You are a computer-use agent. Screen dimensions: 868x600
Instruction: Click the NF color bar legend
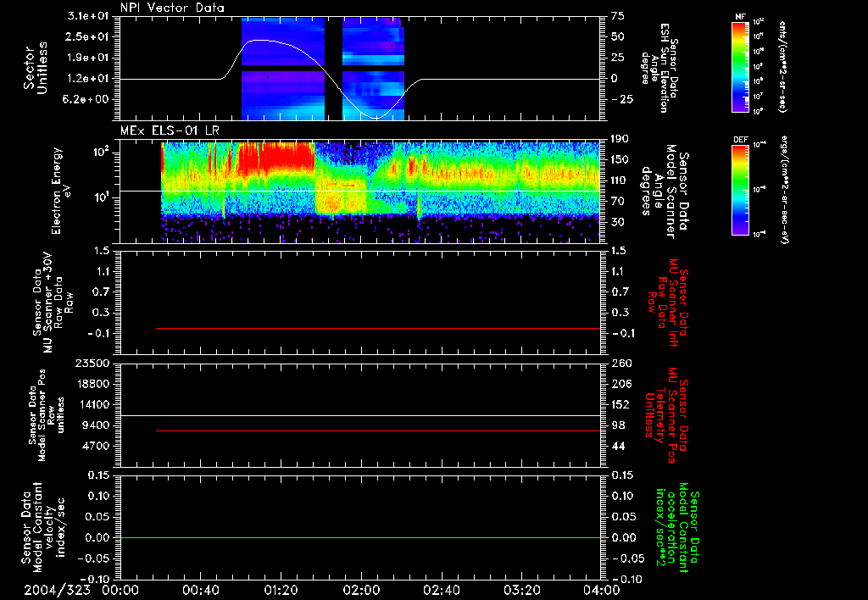pyautogui.click(x=740, y=66)
